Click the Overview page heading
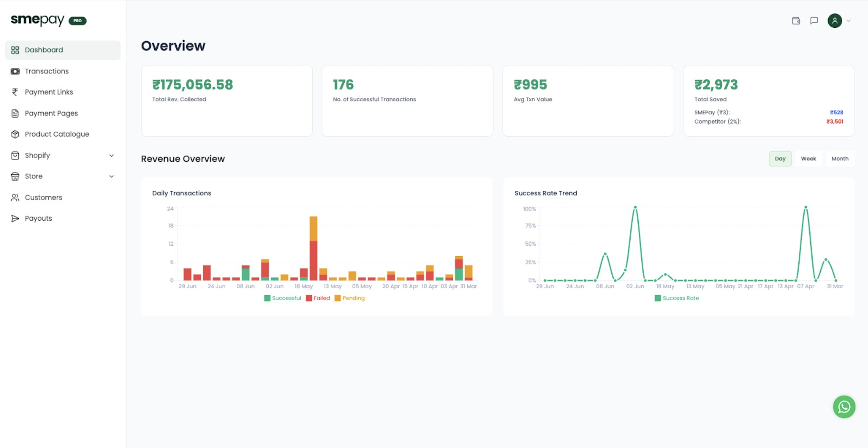 click(173, 46)
